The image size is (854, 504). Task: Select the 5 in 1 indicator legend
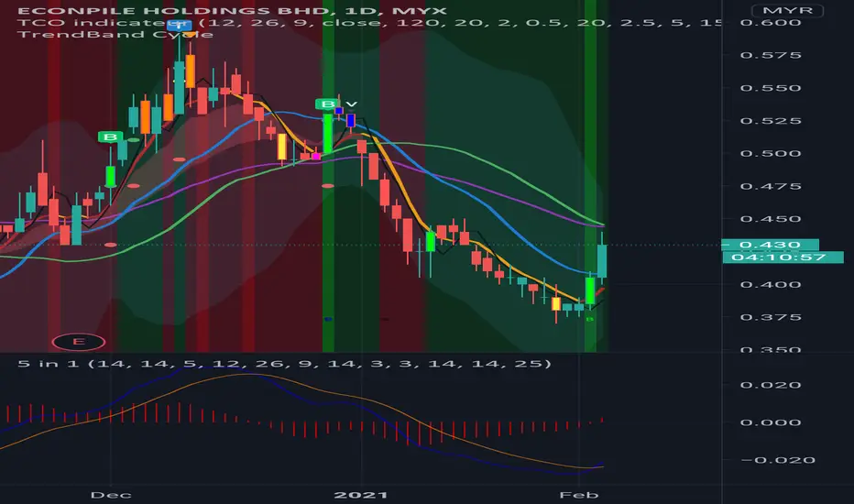tap(284, 364)
